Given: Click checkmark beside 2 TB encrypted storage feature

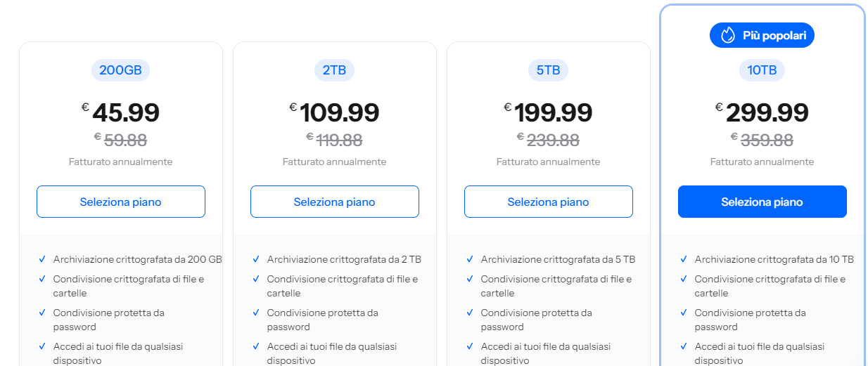Looking at the screenshot, I should tap(256, 259).
